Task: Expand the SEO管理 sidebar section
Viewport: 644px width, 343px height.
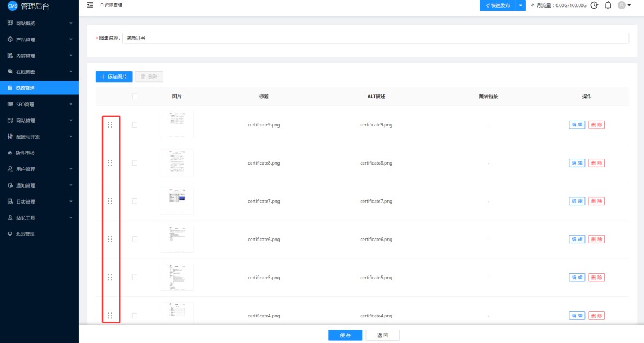Action: [x=39, y=105]
